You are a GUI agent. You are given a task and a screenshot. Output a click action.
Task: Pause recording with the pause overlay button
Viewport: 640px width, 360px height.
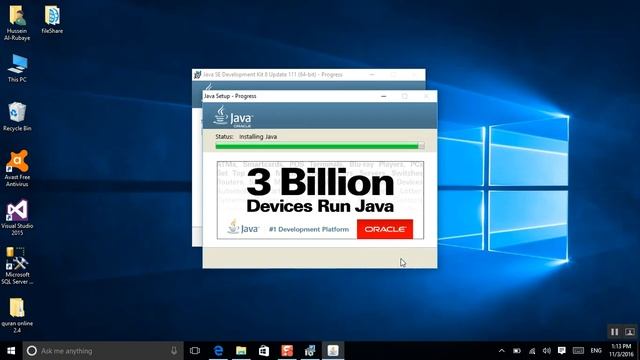[x=614, y=332]
